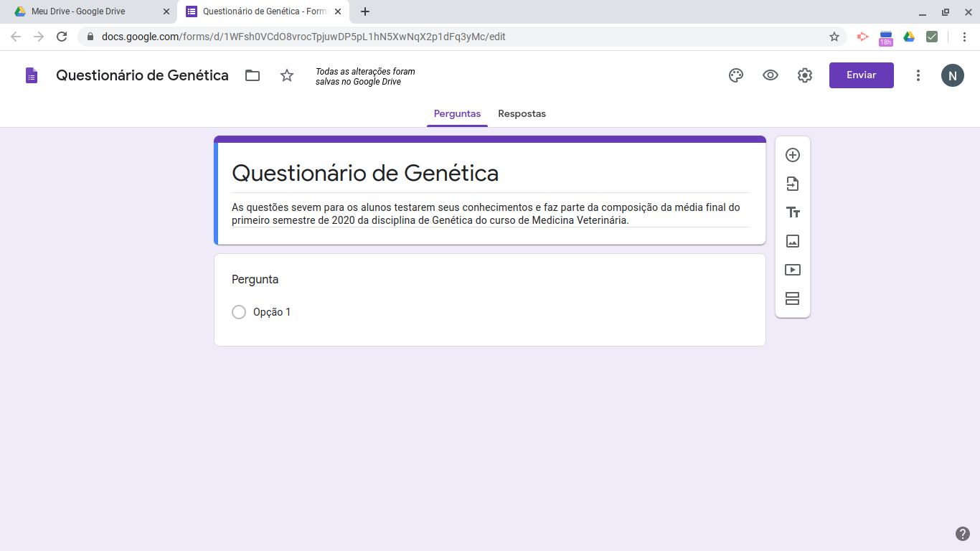This screenshot has height=551, width=980.
Task: Select the Opção 1 radio button
Action: click(x=239, y=312)
